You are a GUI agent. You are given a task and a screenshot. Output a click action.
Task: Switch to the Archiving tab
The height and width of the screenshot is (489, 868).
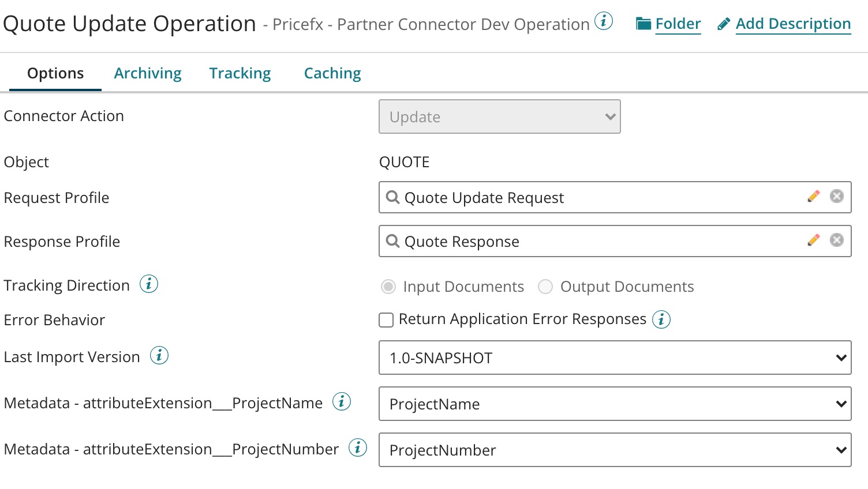pos(148,73)
